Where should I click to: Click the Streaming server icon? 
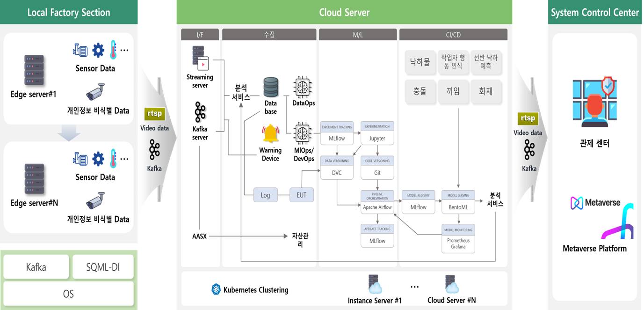pyautogui.click(x=200, y=58)
